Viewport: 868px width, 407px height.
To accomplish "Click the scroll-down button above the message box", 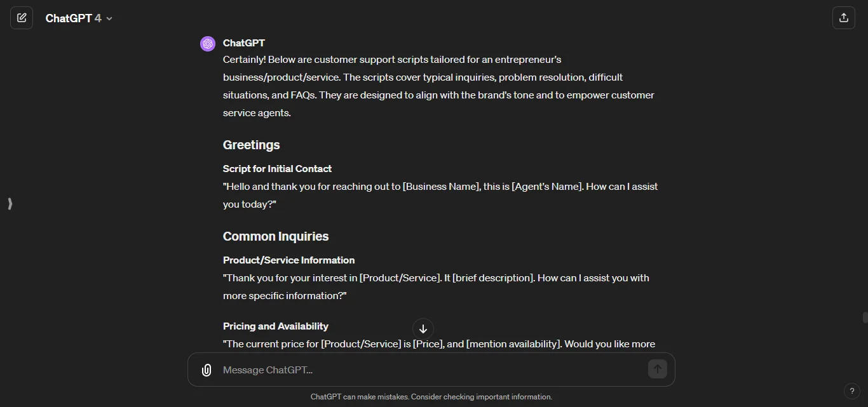I will [423, 329].
